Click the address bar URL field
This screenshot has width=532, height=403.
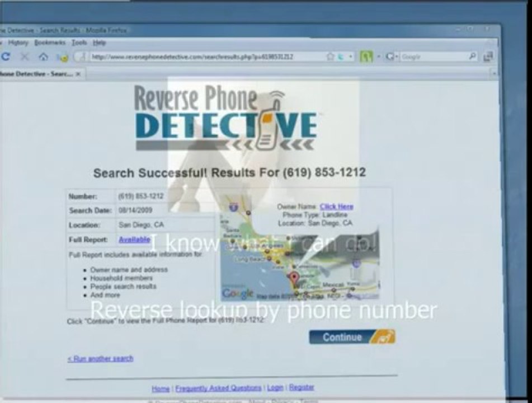(x=207, y=57)
